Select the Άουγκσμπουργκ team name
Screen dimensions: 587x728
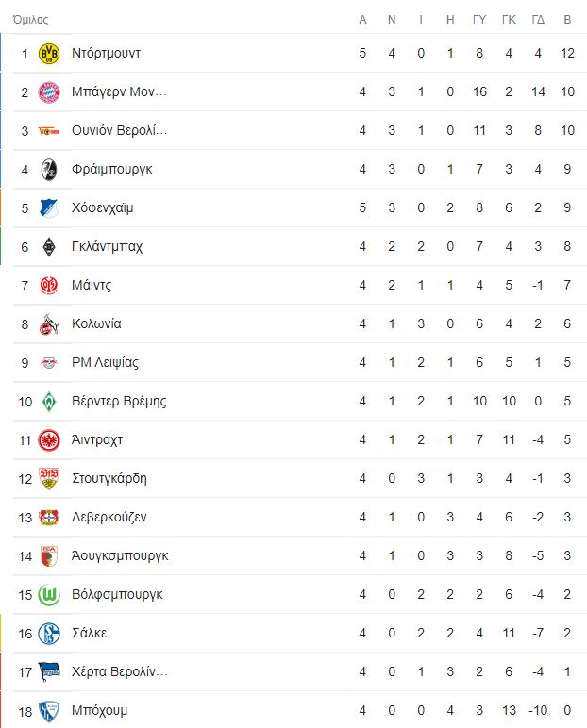point(120,556)
